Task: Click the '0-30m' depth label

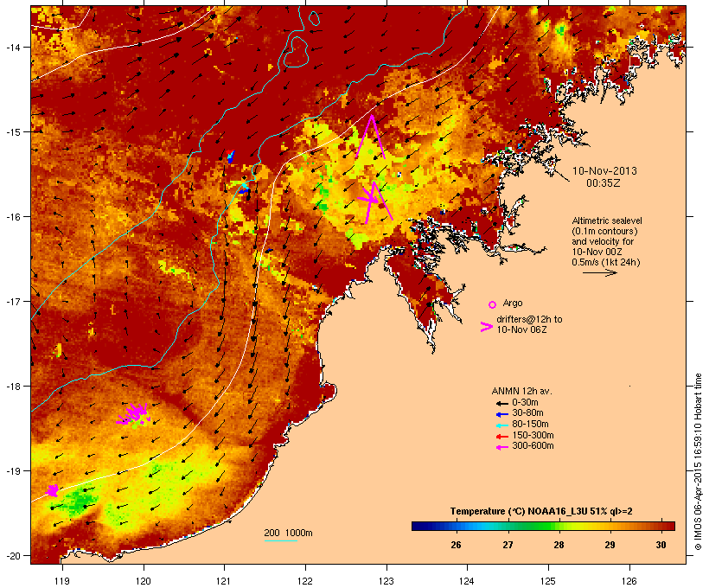Action: (x=525, y=403)
